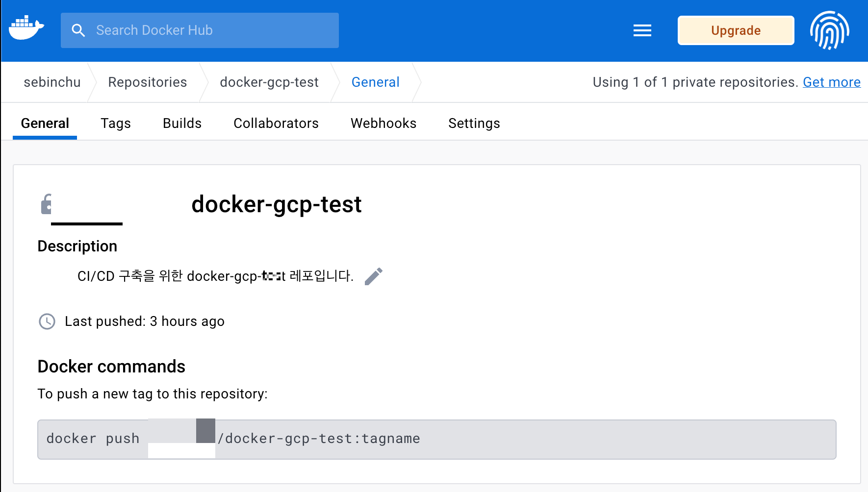The height and width of the screenshot is (492, 868).
Task: Open docker-gcp-test breadcrumb
Action: tap(269, 82)
